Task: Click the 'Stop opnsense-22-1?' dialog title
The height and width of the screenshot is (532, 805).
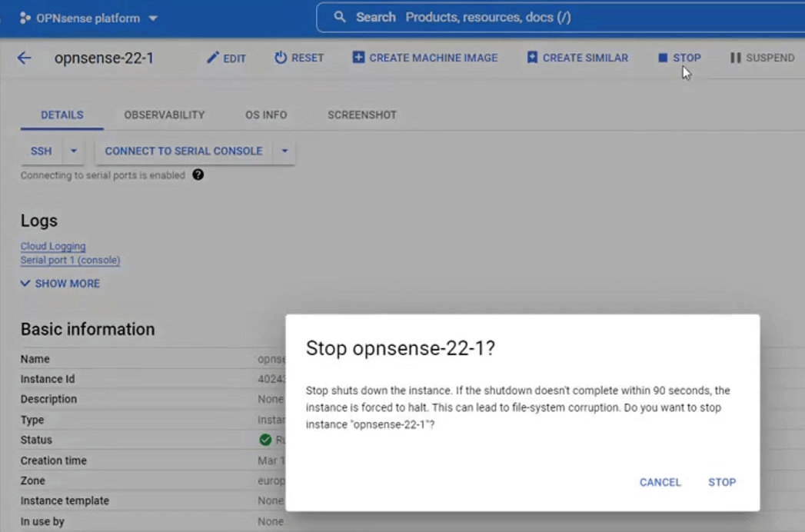Action: [x=401, y=348]
